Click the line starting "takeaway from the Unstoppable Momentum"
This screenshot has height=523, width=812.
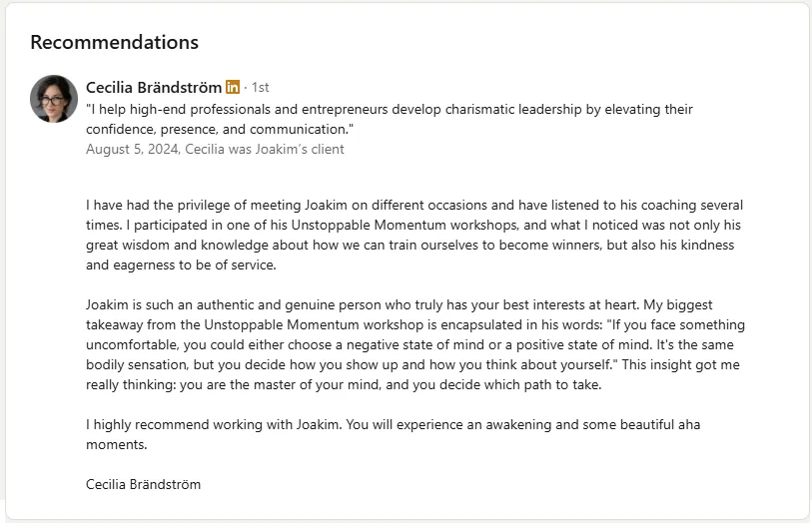(415, 324)
